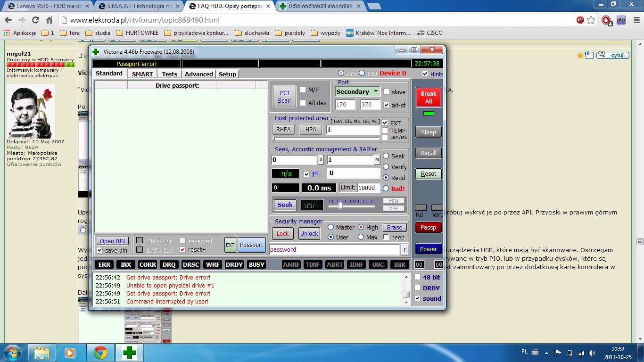The height and width of the screenshot is (362, 644).
Task: Choose the Bad! radio option
Action: click(386, 189)
